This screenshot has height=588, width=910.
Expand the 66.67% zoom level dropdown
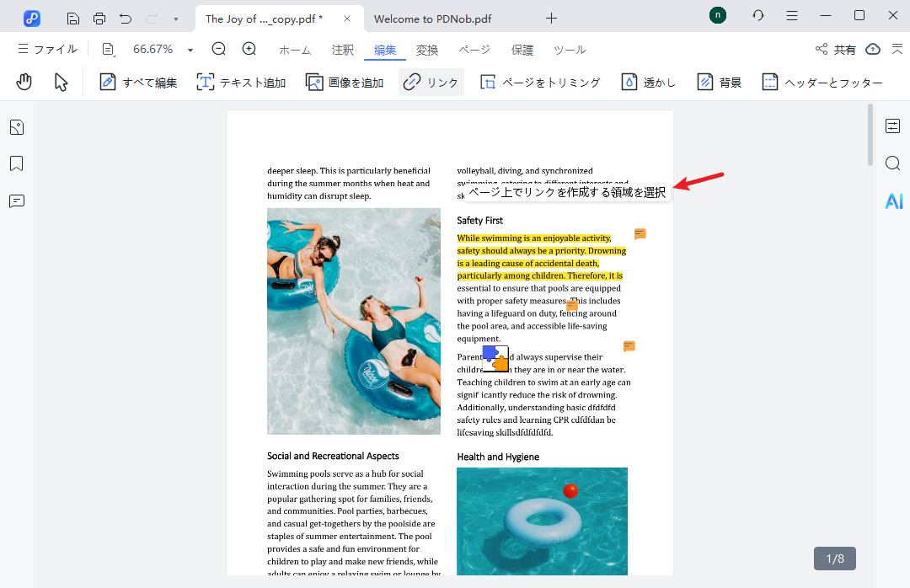point(190,50)
